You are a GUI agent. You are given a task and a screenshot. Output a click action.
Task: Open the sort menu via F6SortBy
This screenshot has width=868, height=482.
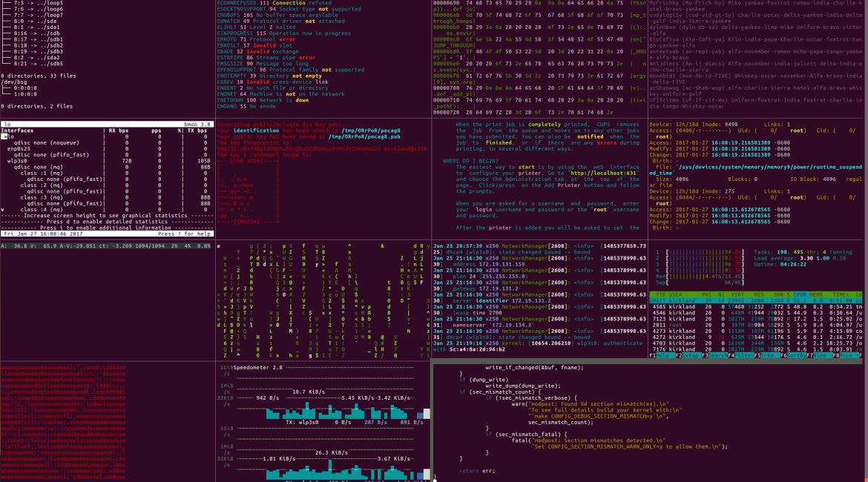(792, 356)
